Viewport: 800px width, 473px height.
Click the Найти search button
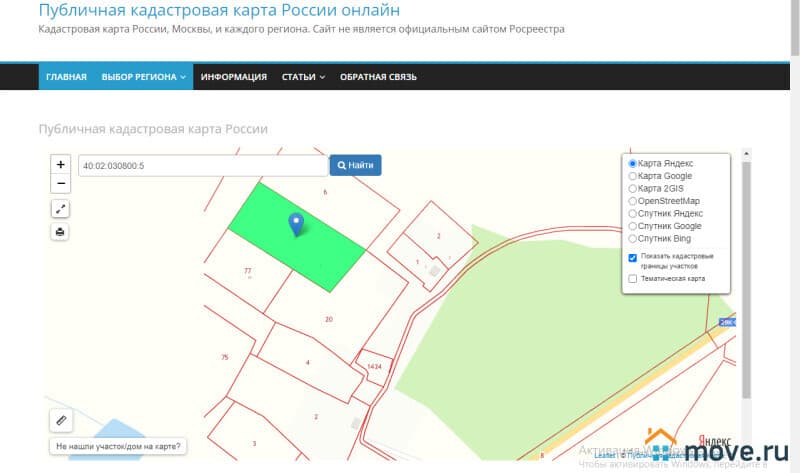pos(355,165)
